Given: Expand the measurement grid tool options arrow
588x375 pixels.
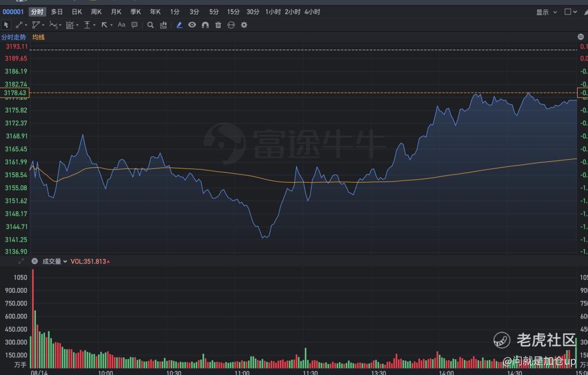Looking at the screenshot, I should coord(77,25).
